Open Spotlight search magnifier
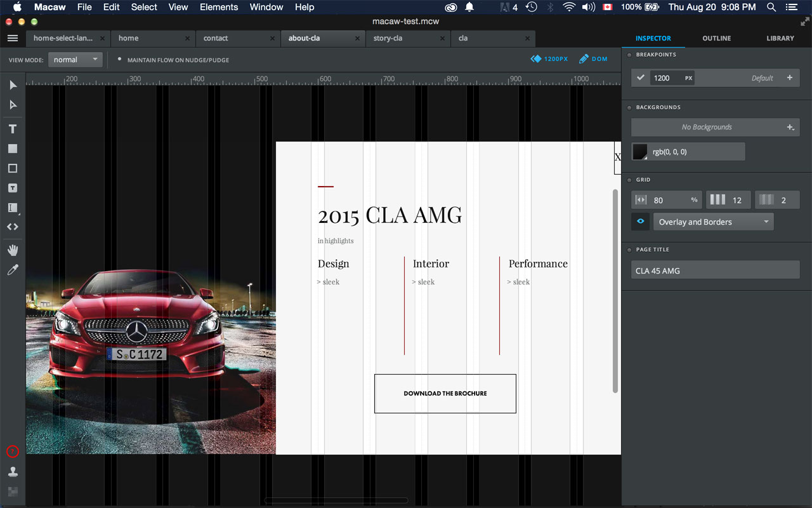The width and height of the screenshot is (812, 508). coord(771,7)
